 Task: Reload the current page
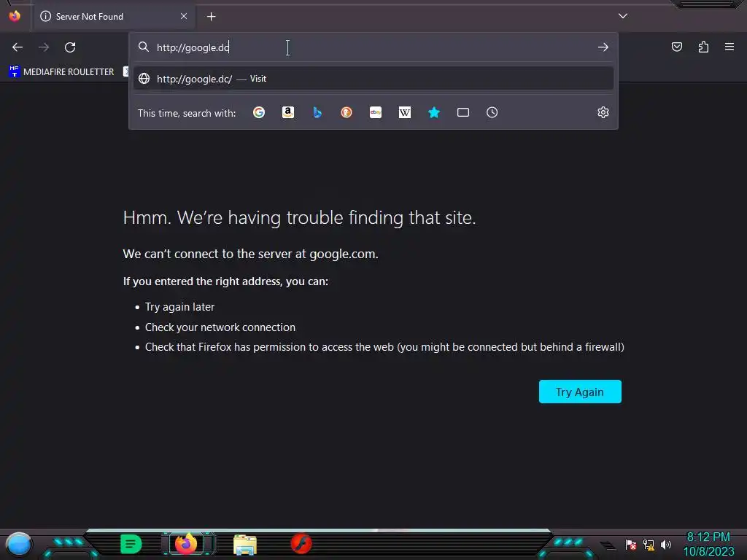coord(70,47)
